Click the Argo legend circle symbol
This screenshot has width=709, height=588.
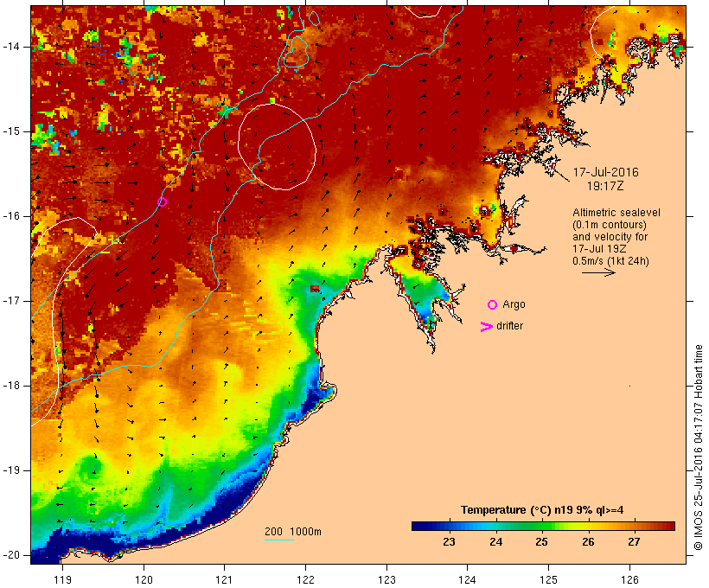click(x=493, y=304)
